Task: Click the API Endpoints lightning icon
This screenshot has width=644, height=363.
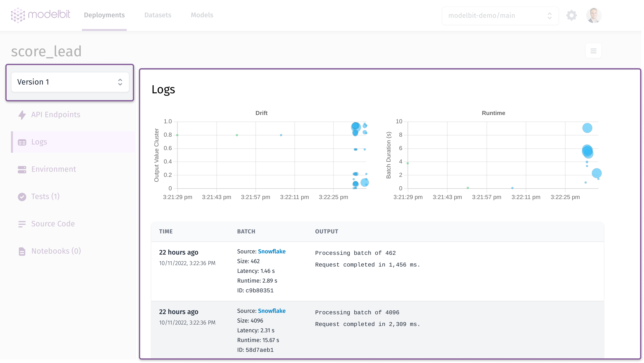Action: 22,115
